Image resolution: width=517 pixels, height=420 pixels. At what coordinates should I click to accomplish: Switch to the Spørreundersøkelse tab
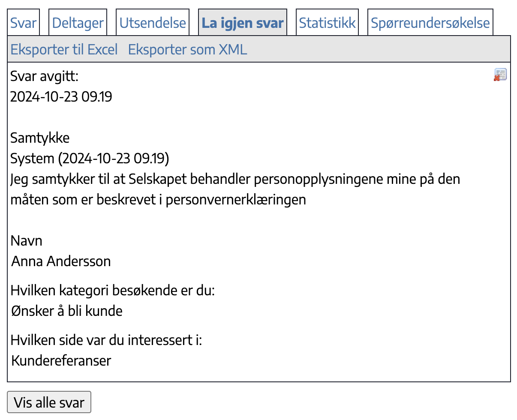[430, 22]
